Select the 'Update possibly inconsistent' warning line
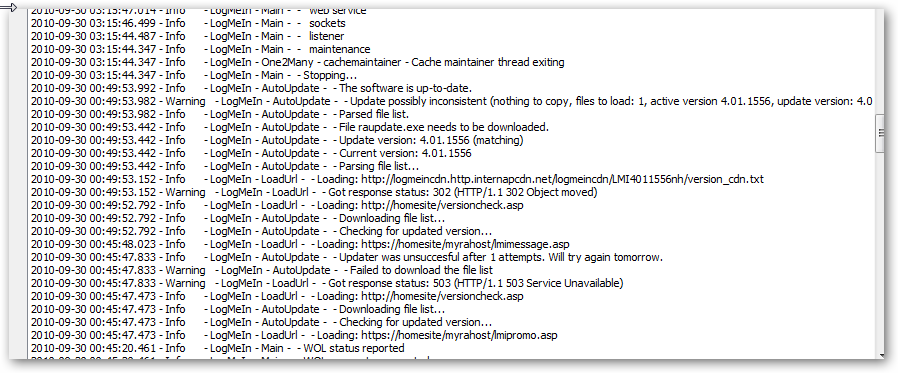898x373 pixels. (451, 101)
